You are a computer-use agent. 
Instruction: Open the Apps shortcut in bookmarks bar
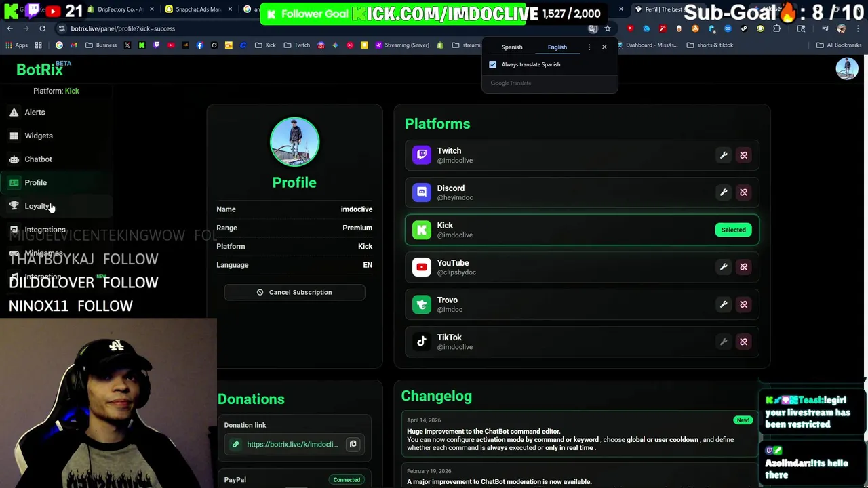tap(17, 45)
